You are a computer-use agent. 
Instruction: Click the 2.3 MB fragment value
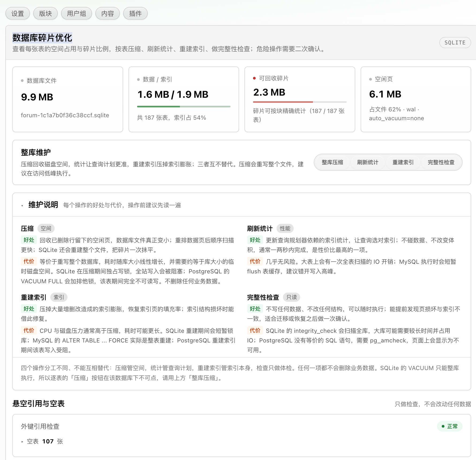click(269, 92)
